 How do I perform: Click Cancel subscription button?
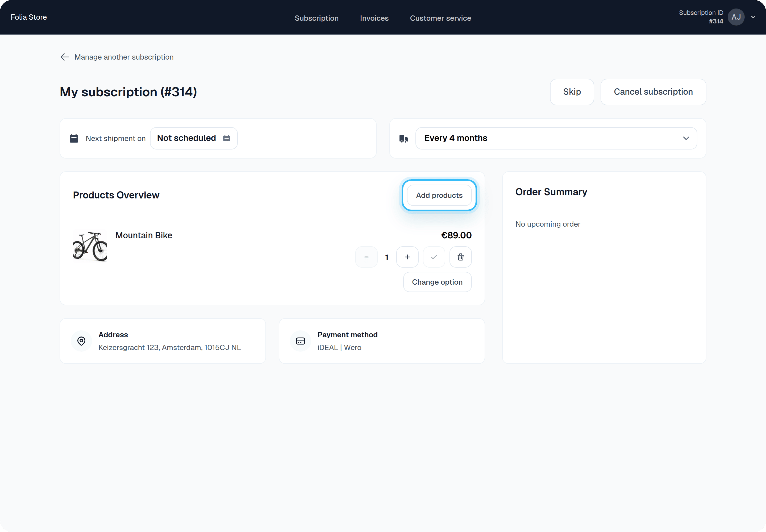[653, 92]
